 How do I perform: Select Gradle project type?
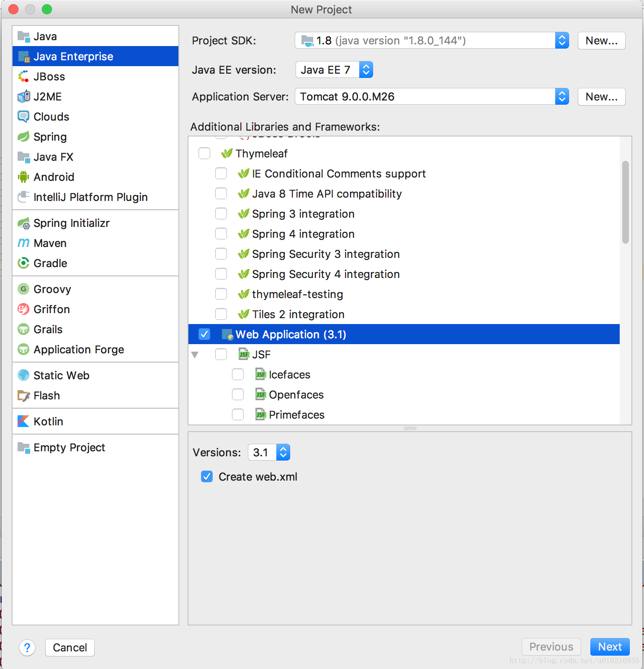pos(95,263)
